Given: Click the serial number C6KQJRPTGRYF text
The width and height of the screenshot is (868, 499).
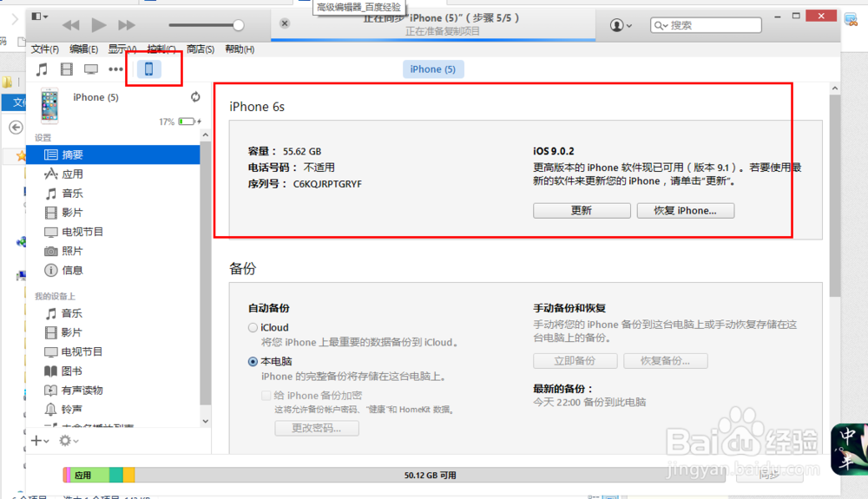Looking at the screenshot, I should [327, 184].
